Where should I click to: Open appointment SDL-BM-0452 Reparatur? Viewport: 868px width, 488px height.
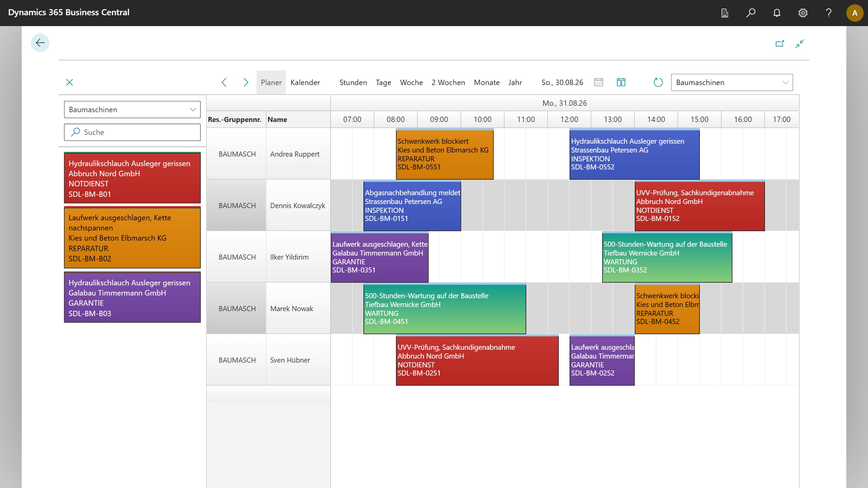pyautogui.click(x=667, y=309)
